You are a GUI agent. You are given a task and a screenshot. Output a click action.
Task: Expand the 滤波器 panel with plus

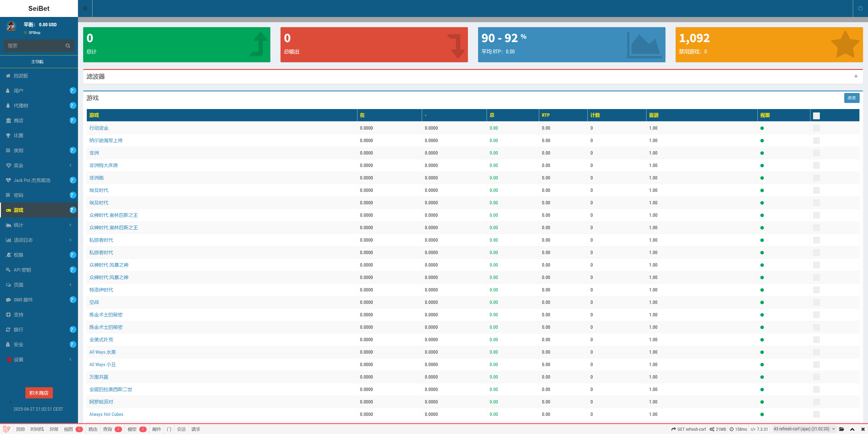point(856,76)
